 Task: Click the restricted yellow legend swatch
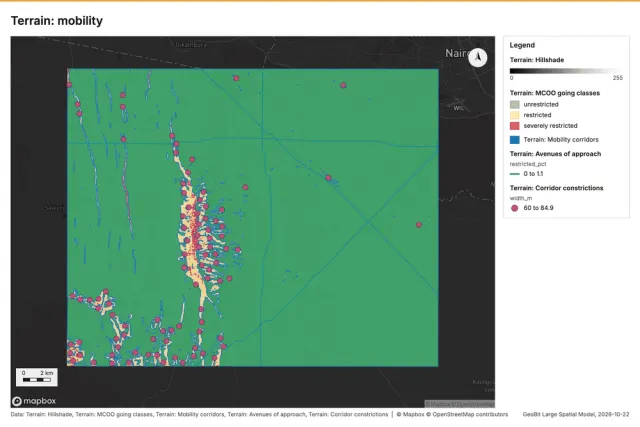click(x=515, y=115)
